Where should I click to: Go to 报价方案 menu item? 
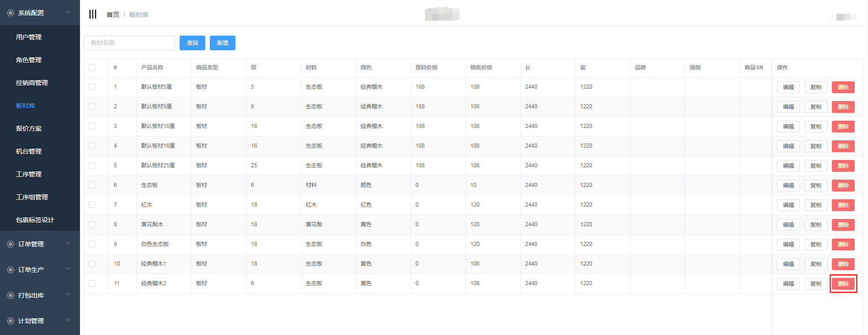point(29,128)
